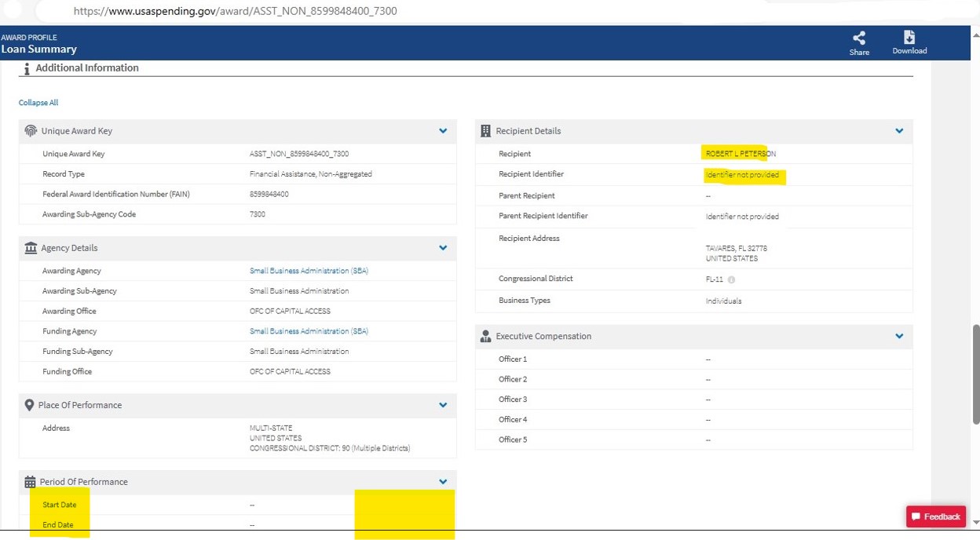
Task: Click the Recipient Details building icon
Action: click(485, 131)
